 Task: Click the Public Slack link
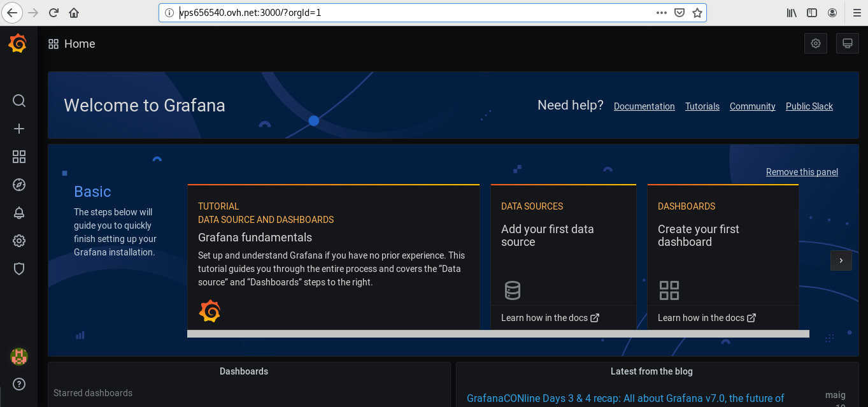point(809,106)
